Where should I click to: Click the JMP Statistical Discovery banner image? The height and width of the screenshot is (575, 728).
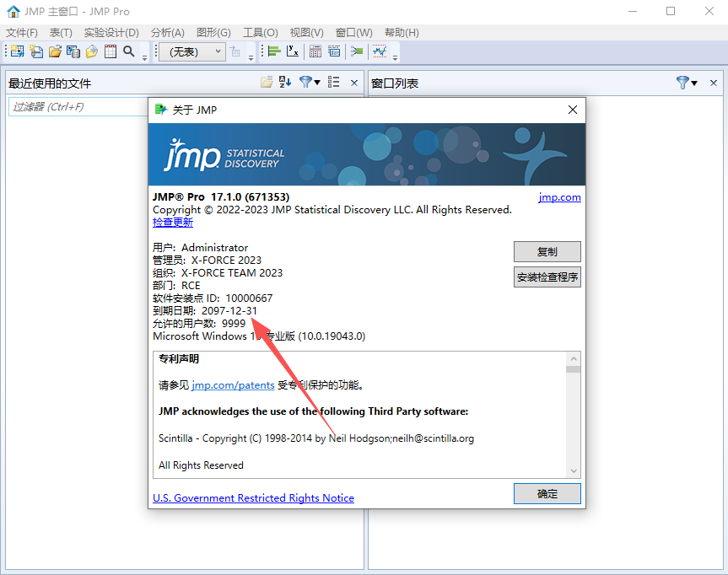pos(367,154)
